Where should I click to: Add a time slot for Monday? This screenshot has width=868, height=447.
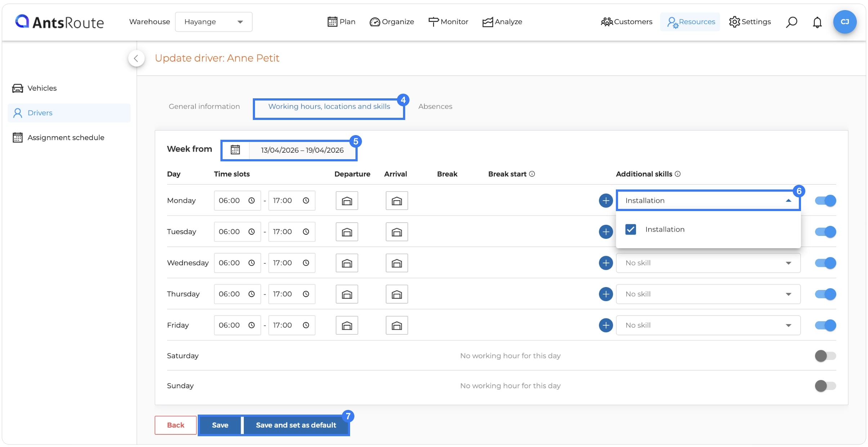point(606,201)
